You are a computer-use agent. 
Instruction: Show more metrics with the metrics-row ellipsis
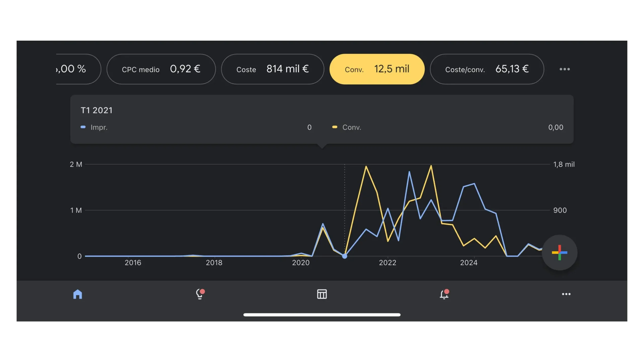click(x=565, y=69)
